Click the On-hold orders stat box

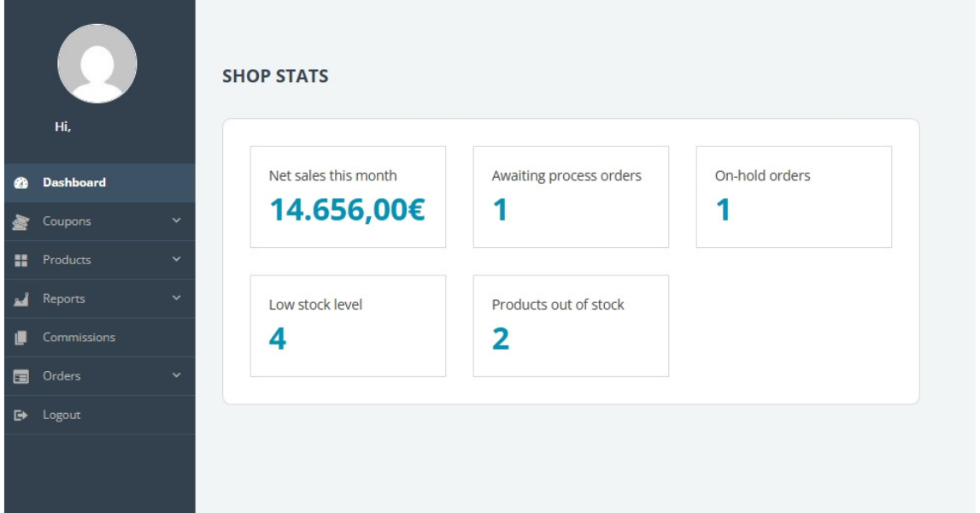(794, 197)
